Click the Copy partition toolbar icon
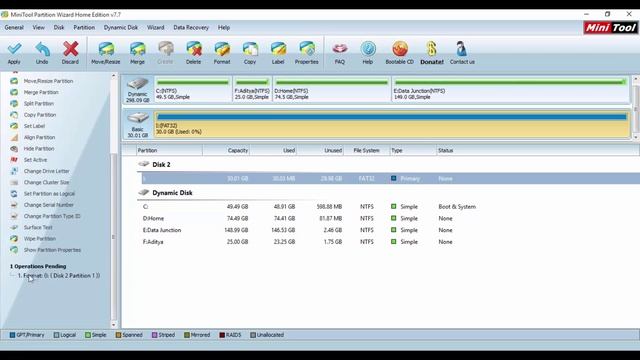640x360 pixels. point(250,49)
